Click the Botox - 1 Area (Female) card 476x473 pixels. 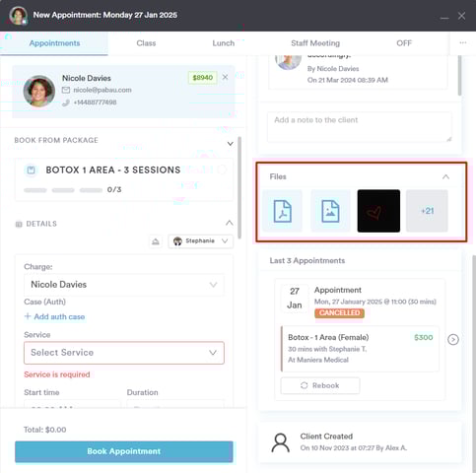point(360,349)
